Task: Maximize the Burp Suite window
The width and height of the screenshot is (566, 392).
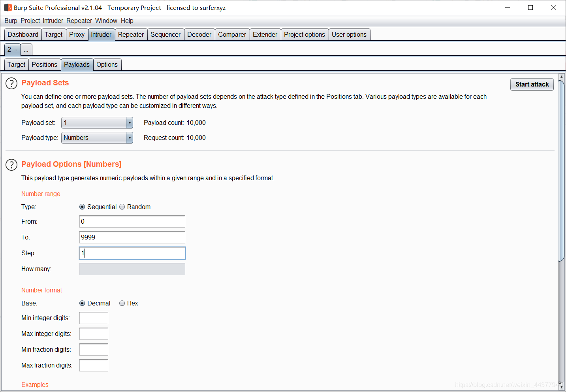Action: click(x=530, y=8)
